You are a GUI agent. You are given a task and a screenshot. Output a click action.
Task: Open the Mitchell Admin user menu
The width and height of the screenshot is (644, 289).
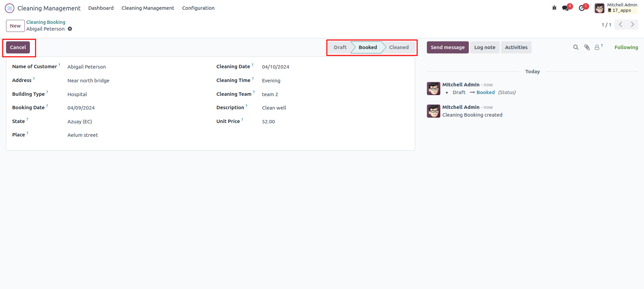616,8
